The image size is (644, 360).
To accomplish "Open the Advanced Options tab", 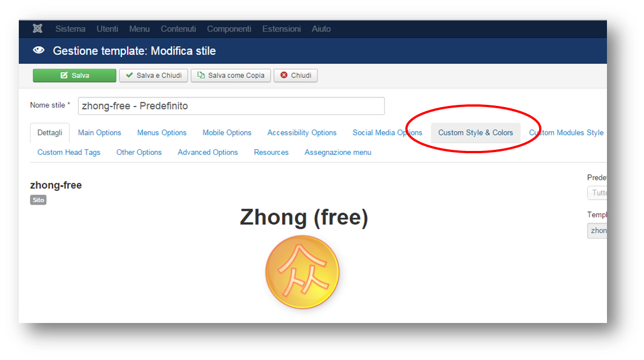I will (208, 152).
